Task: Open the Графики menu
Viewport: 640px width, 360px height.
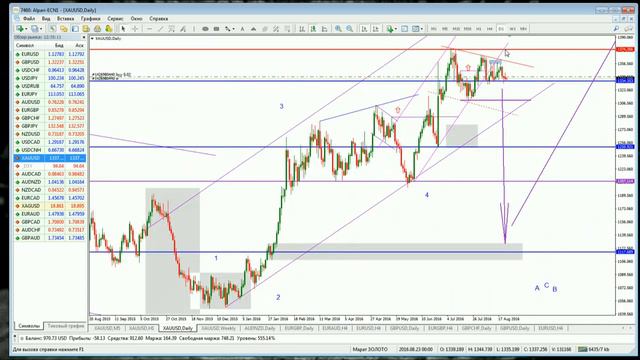Action: 90,19
